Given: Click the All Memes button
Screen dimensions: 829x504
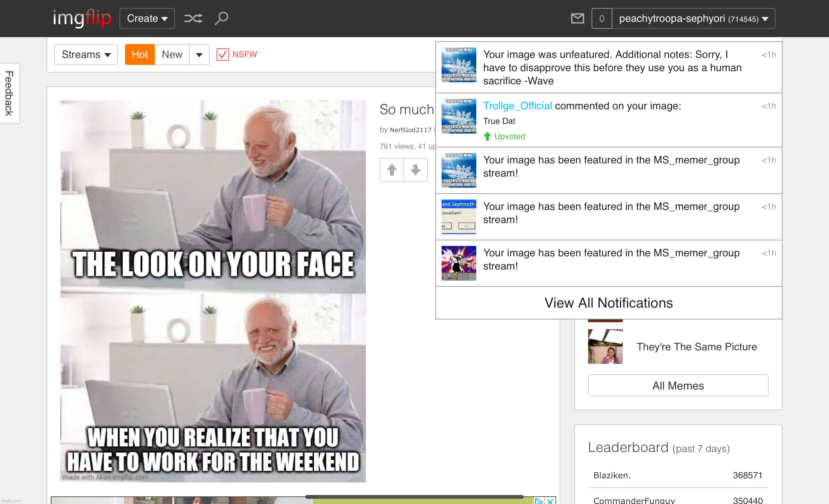Looking at the screenshot, I should click(x=678, y=385).
